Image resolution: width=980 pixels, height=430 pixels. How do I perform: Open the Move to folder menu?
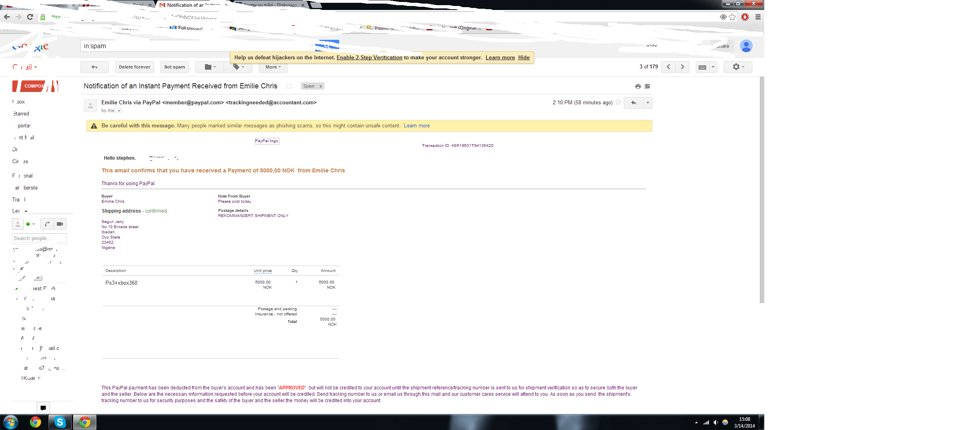tap(210, 67)
